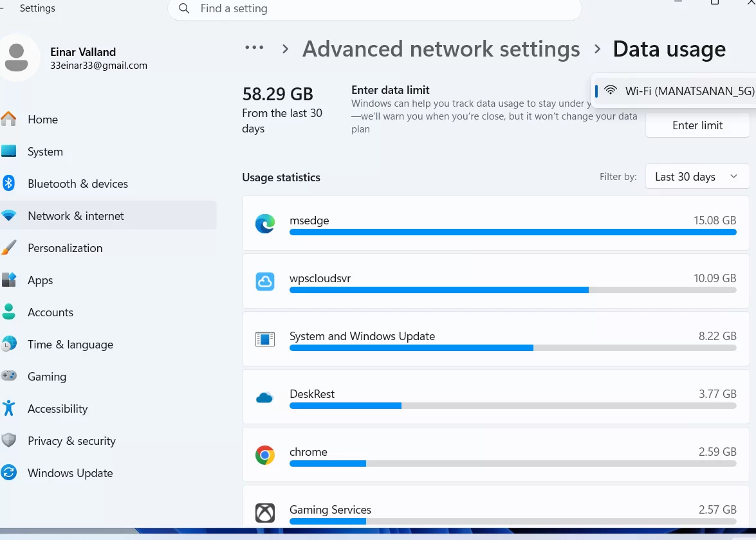The image size is (756, 540).
Task: Open Bluetooth & devices page
Action: (x=109, y=183)
